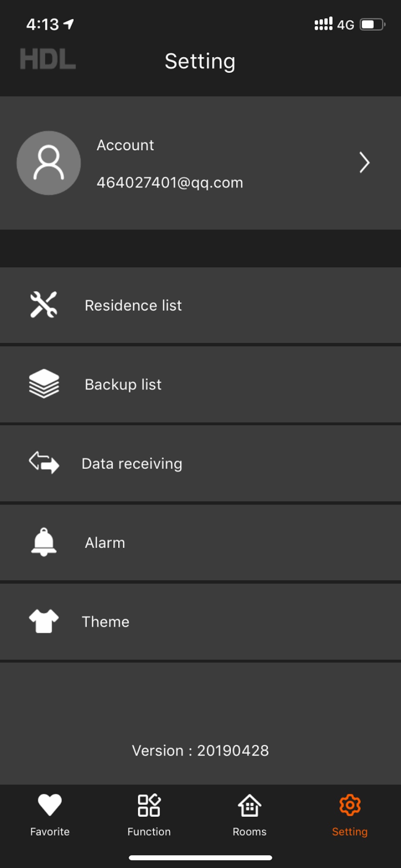401x868 pixels.
Task: Switch to the Favorite tab label
Action: coord(50,832)
